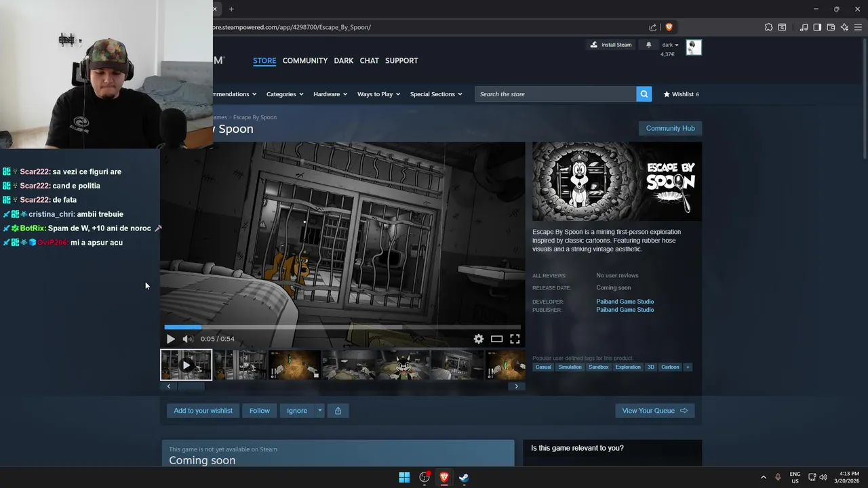868x488 pixels.
Task: Expand the Recommendations dropdown
Action: pyautogui.click(x=235, y=94)
